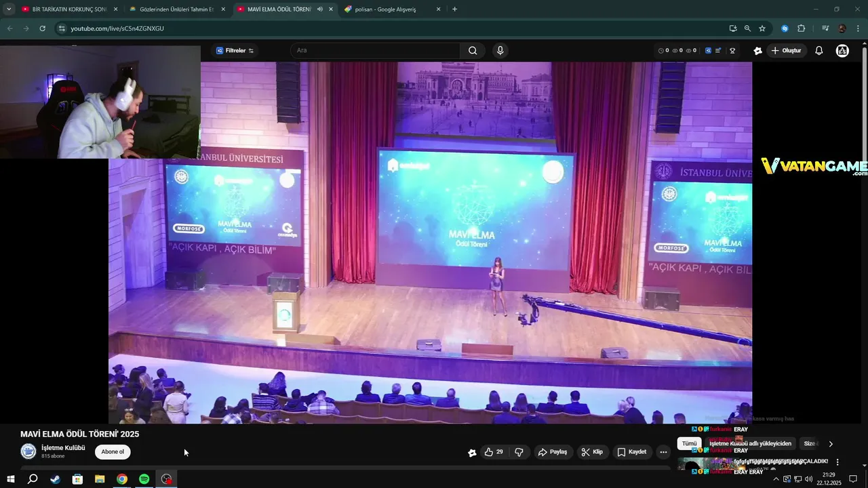Click the address bar URL

pyautogui.click(x=117, y=28)
